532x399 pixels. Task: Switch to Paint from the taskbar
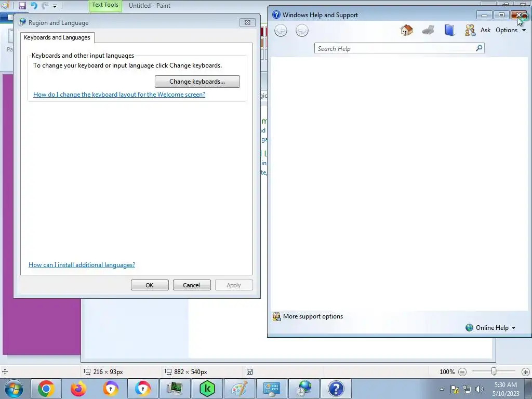239,389
